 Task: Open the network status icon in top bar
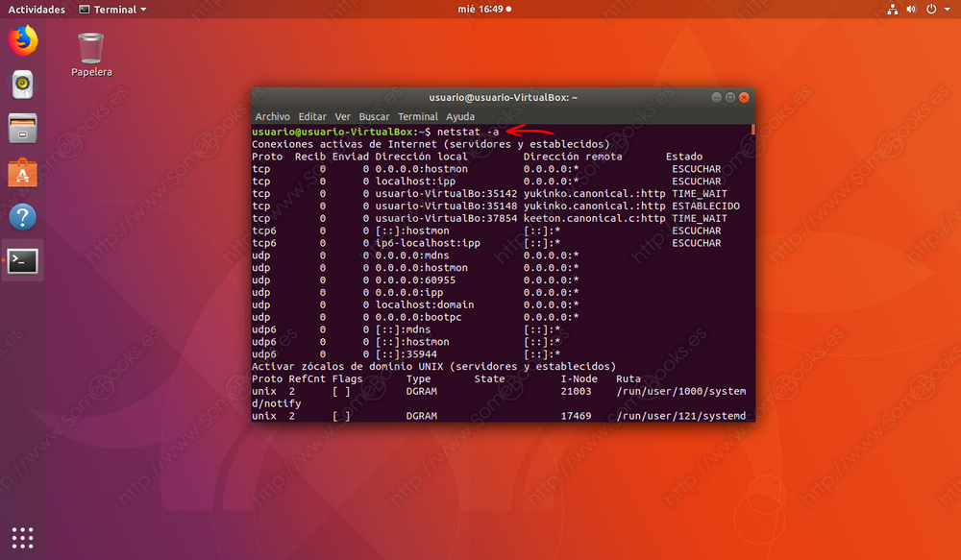tap(893, 10)
